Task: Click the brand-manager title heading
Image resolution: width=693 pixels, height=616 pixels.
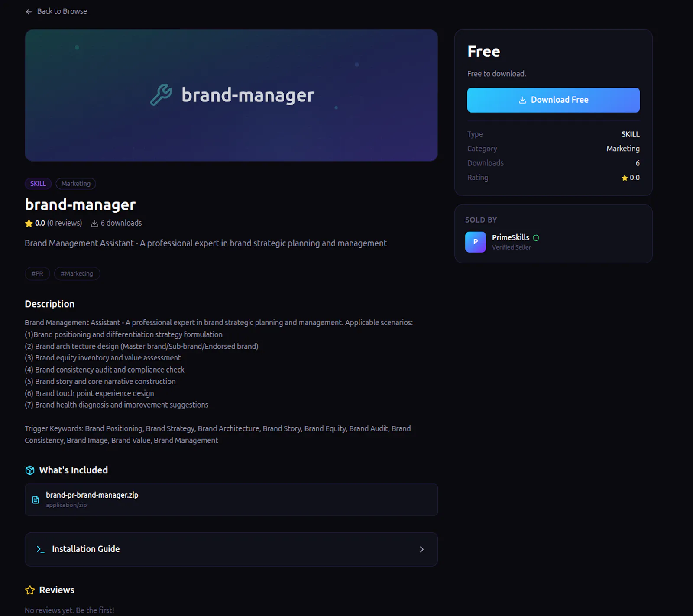Action: (x=80, y=204)
